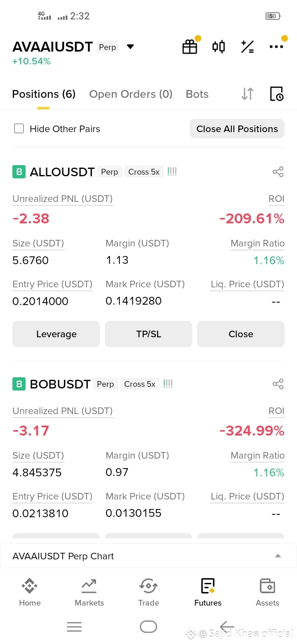Screen dimensions: 297x644
Task: Tick the Hide Other Pairs checkbox
Action: click(x=19, y=128)
